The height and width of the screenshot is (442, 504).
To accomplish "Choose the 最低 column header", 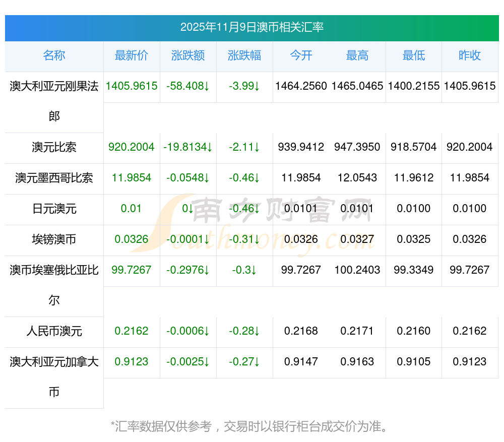I will (414, 56).
